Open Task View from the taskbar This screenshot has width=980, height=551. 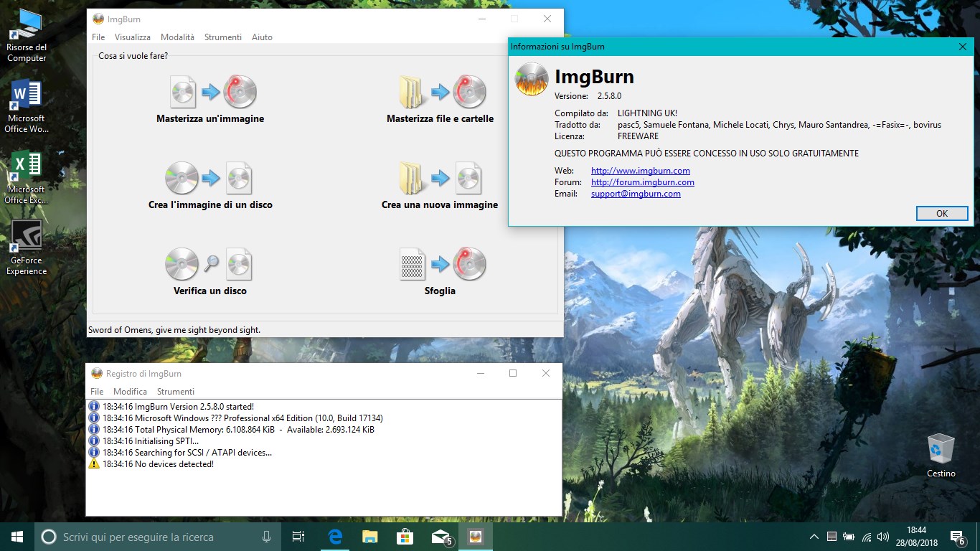tap(299, 536)
